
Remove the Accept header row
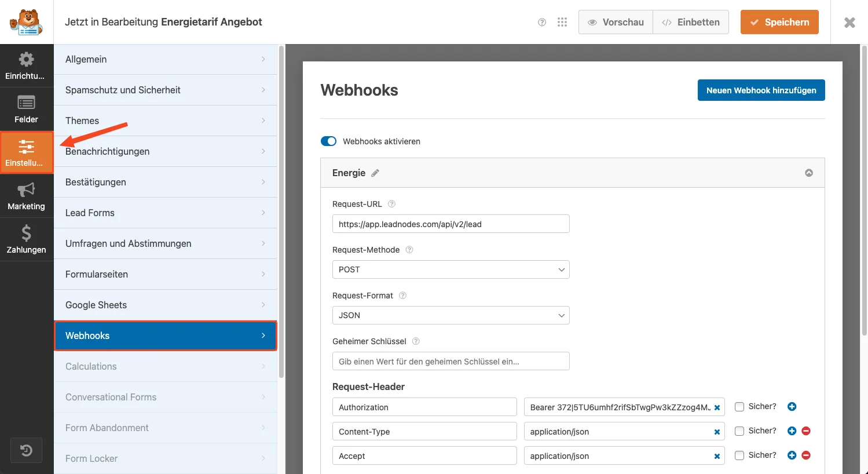806,455
